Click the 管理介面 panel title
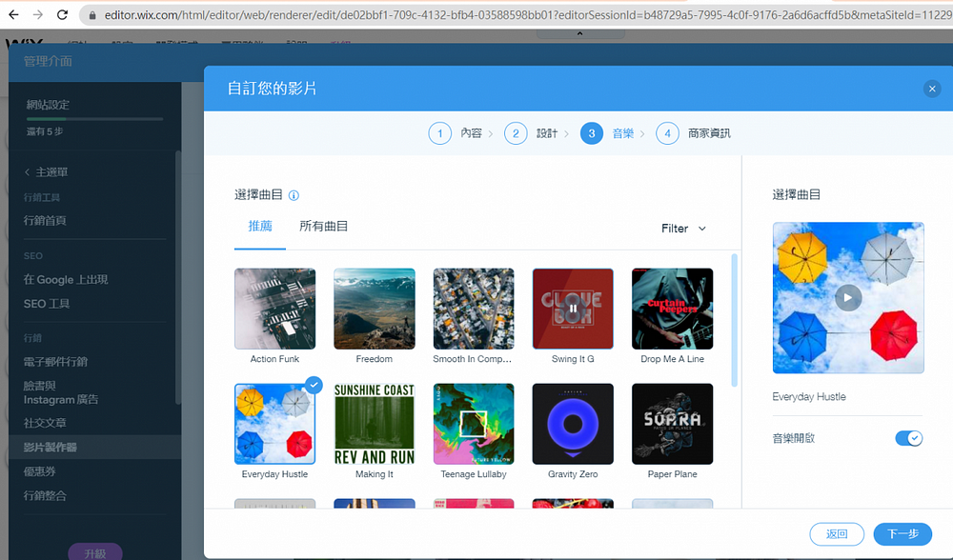Screen dimensions: 953x560 coord(48,61)
